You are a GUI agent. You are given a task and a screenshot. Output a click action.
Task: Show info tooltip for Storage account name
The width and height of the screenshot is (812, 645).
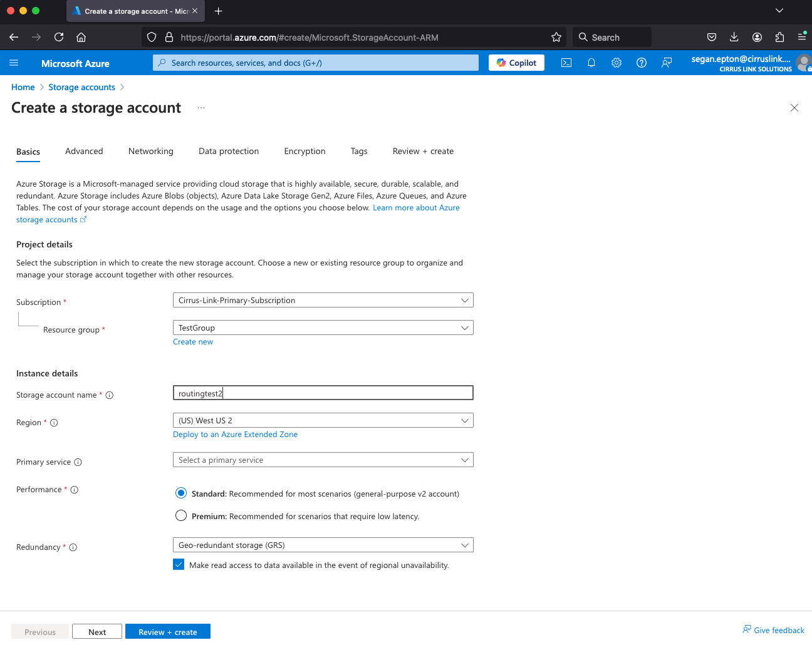click(x=110, y=395)
